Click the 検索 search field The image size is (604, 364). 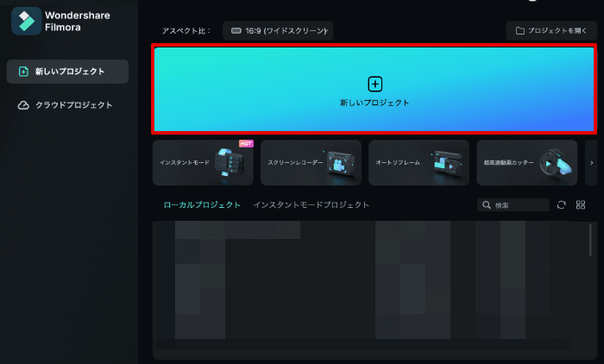513,205
